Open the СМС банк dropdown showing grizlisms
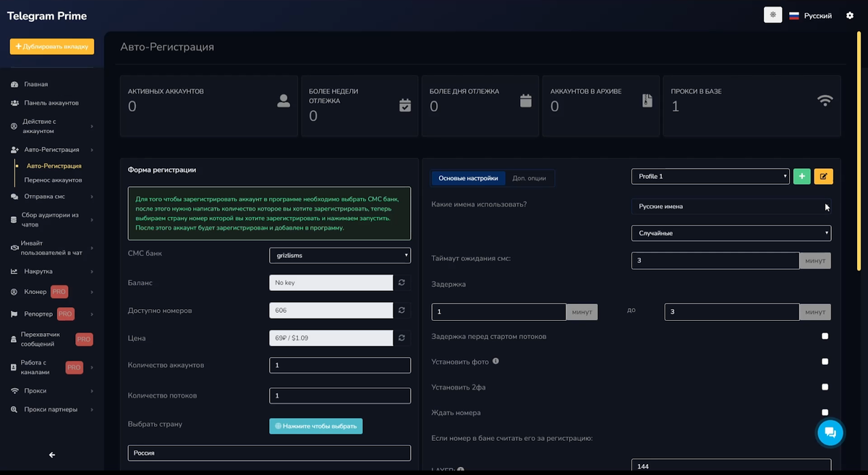 click(340, 255)
